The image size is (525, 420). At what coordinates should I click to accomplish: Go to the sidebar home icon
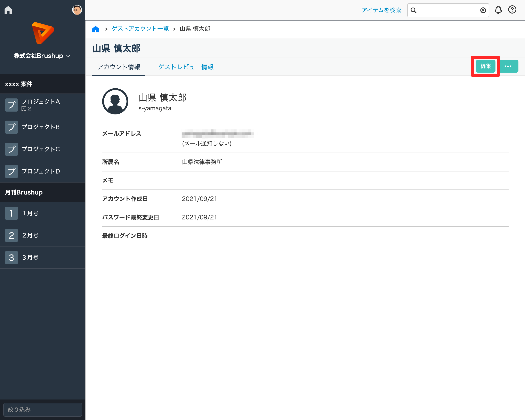point(8,10)
